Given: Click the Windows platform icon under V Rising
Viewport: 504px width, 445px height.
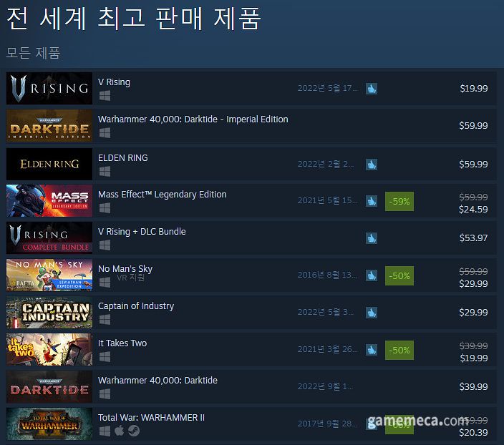Looking at the screenshot, I should point(105,96).
